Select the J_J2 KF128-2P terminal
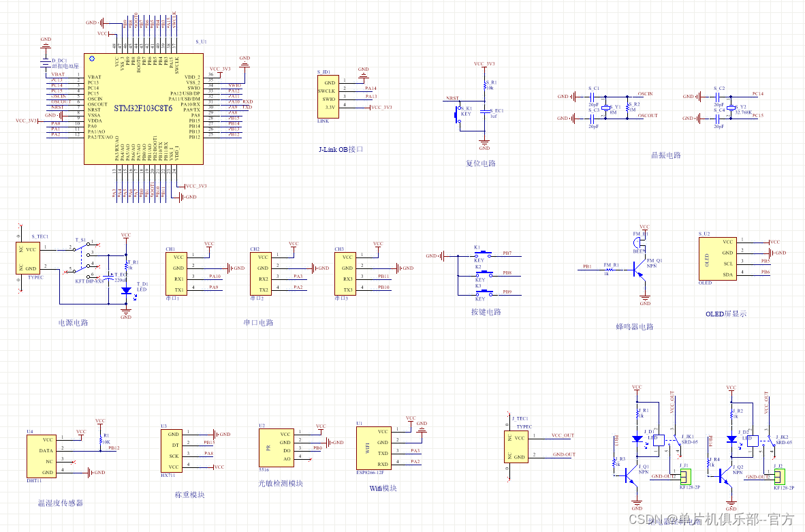805x532 pixels. [779, 477]
